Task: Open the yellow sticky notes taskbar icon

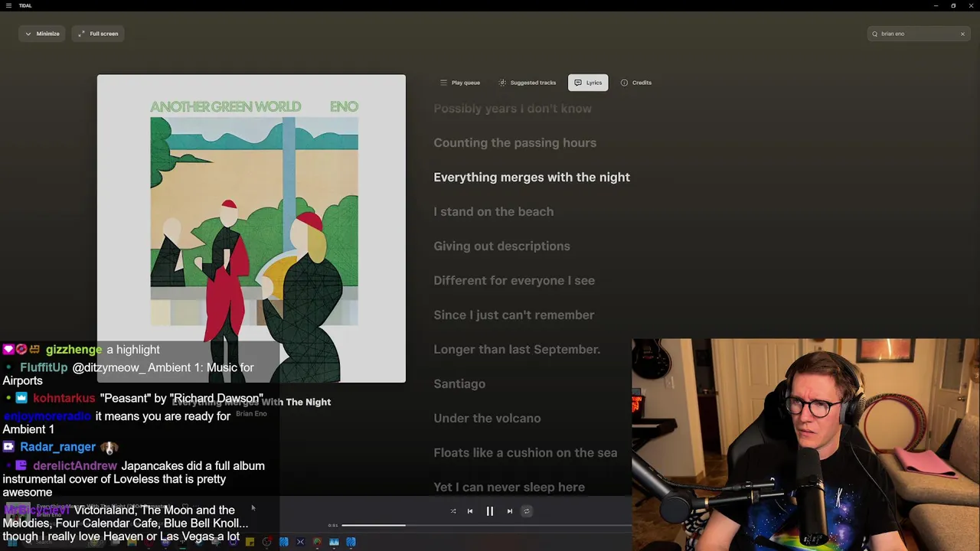Action: (x=250, y=542)
